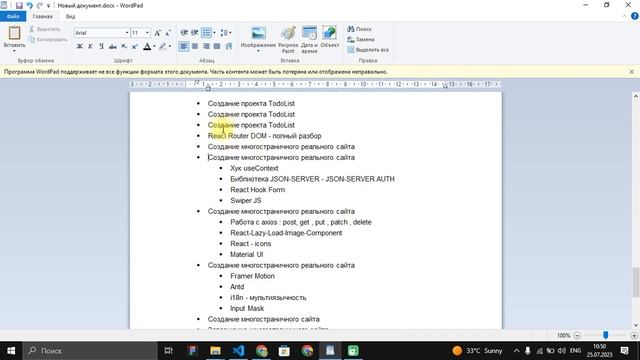Find text with Поиск button
Viewport: 640px width, 360px height.
pos(360,29)
